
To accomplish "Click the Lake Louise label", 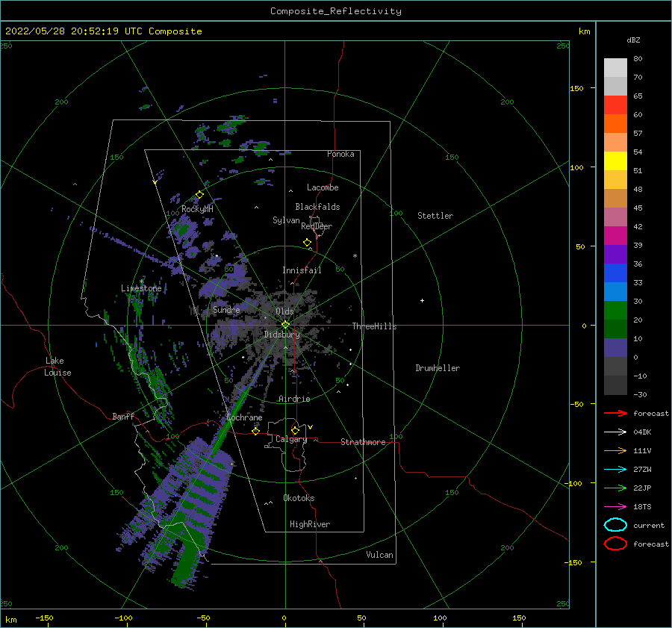I will 57,367.
